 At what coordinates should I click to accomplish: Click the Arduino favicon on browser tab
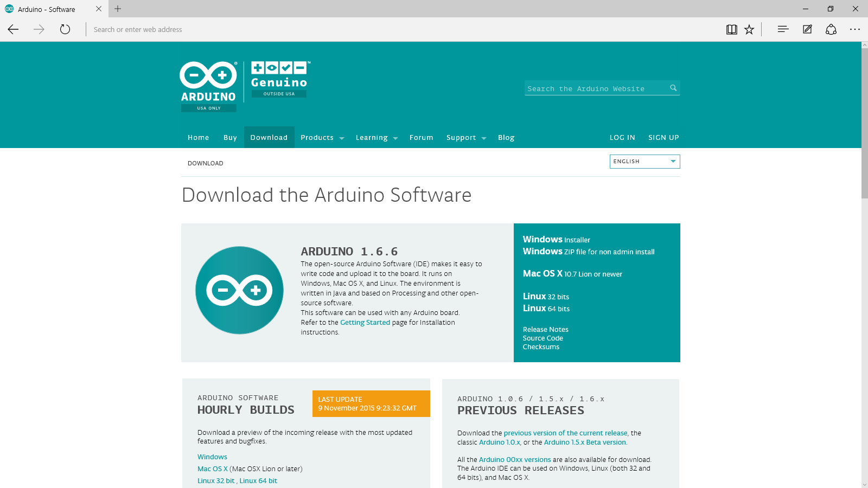tap(9, 9)
